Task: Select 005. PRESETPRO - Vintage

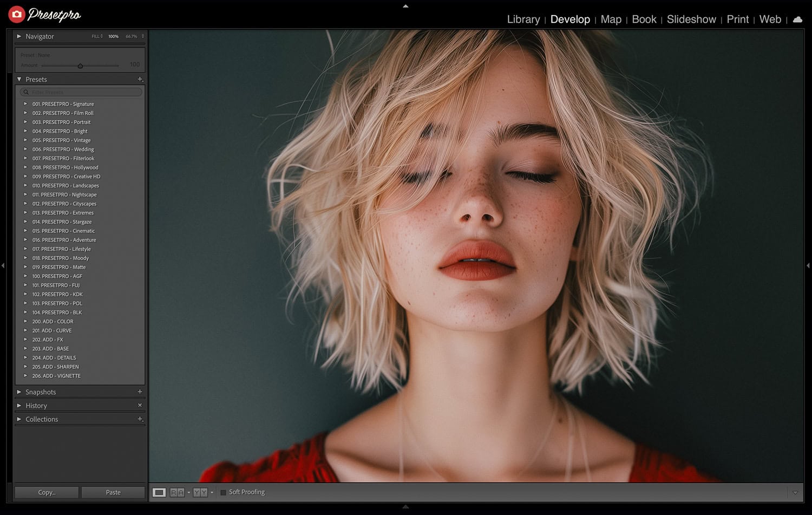Action: click(x=61, y=140)
